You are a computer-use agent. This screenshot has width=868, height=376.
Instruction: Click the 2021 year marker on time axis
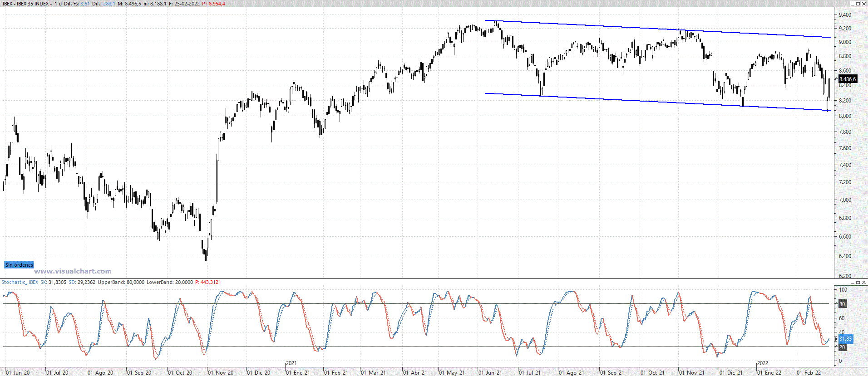291,363
